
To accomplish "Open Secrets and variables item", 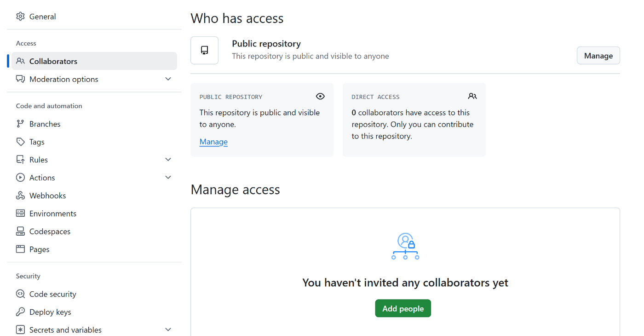I will click(94, 330).
